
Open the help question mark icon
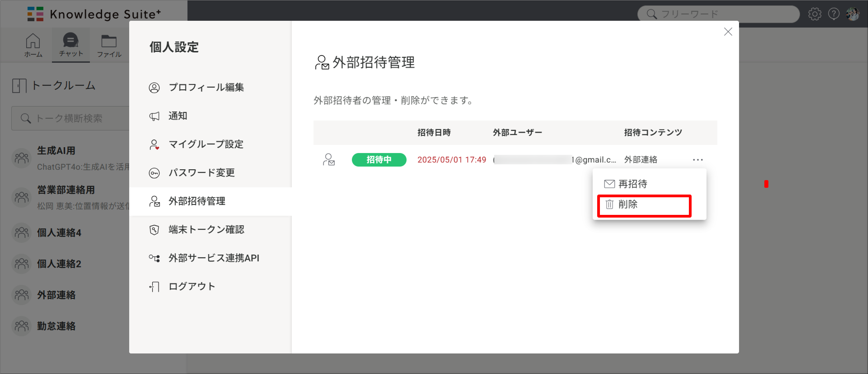pyautogui.click(x=834, y=14)
